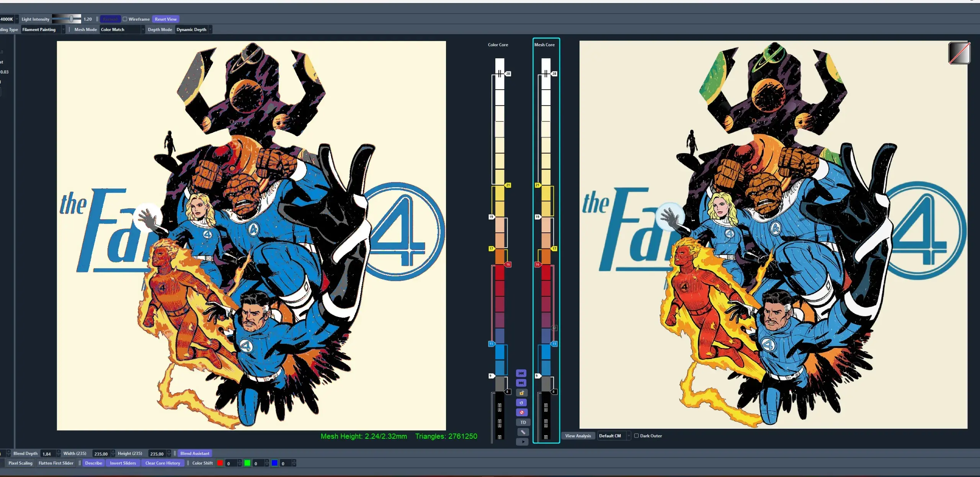Screen dimensions: 980x477
Task: Click the View Analysis button
Action: (578, 436)
